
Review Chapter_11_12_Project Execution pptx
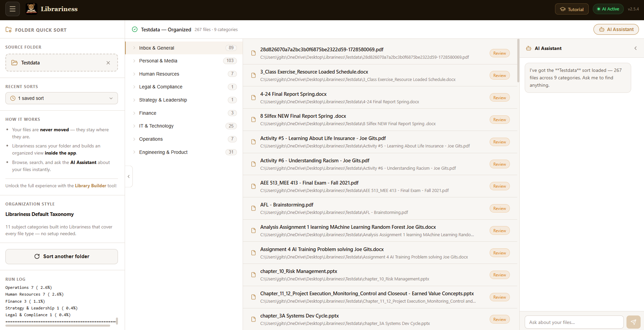point(499,297)
